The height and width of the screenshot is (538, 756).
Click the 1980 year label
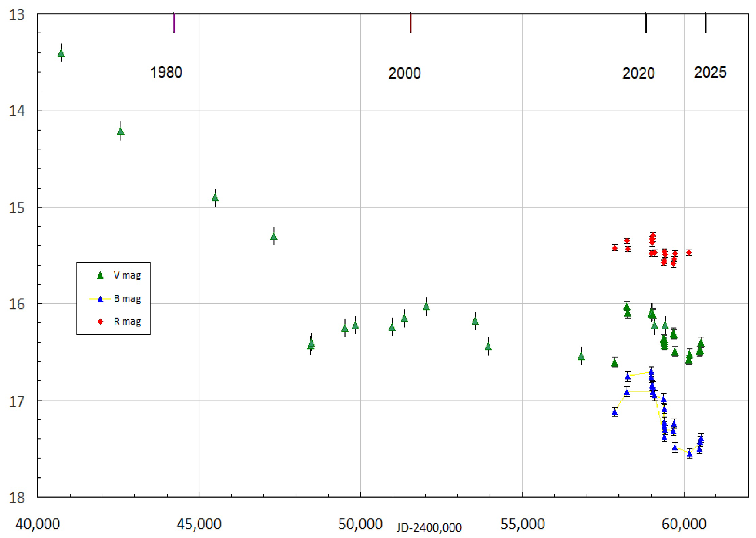point(166,72)
